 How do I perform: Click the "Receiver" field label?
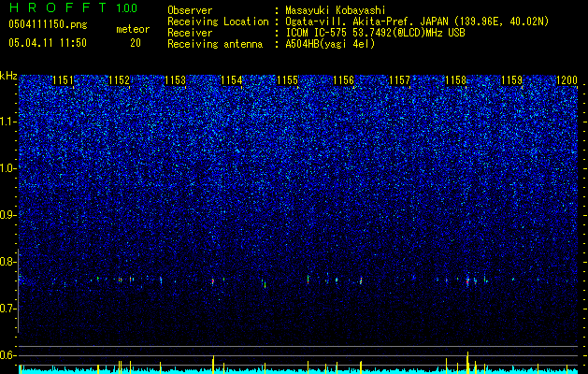pos(190,33)
